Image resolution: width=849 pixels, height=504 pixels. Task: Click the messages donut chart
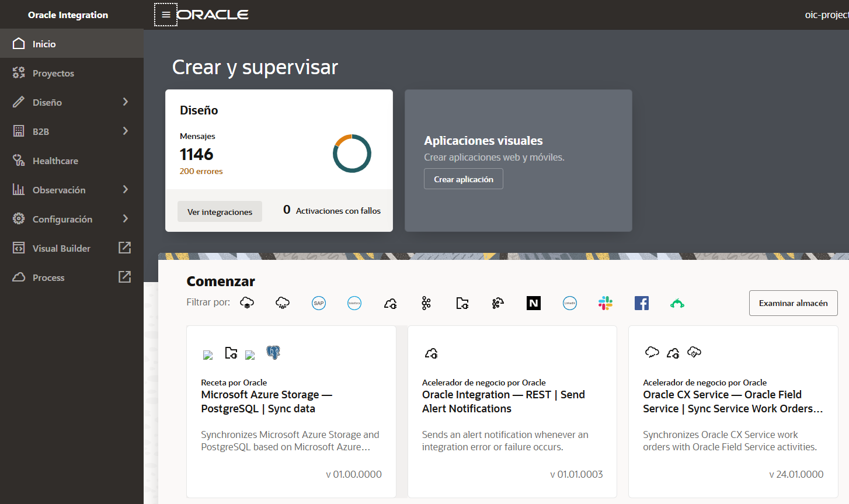[x=352, y=154]
